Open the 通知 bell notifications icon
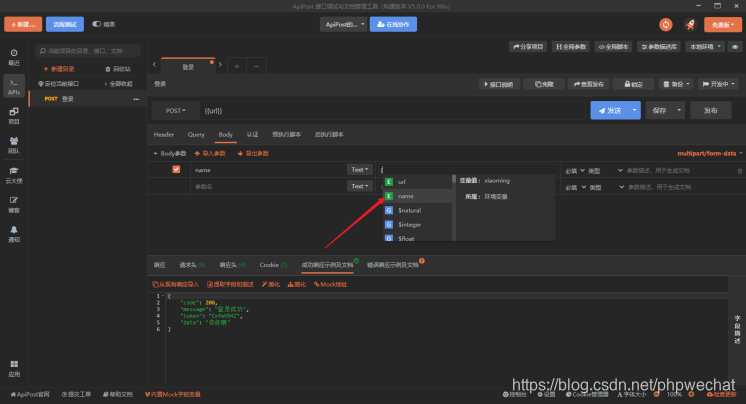The height and width of the screenshot is (404, 746). 14,234
